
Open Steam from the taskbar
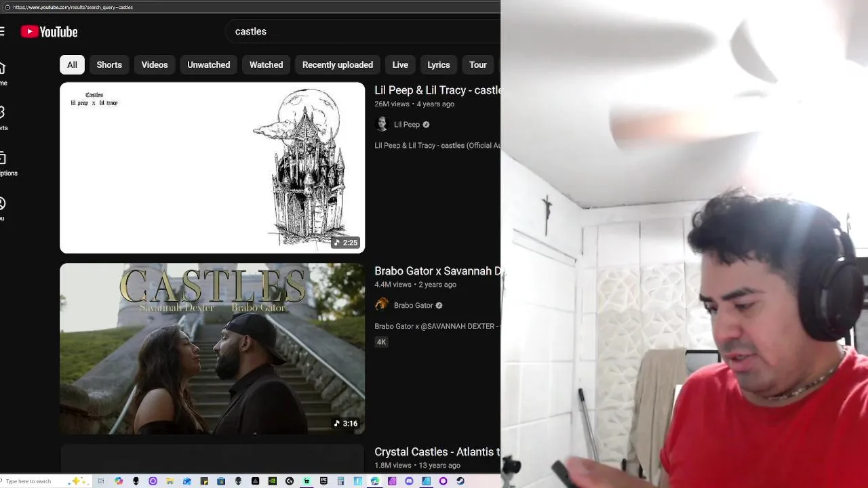tap(460, 481)
